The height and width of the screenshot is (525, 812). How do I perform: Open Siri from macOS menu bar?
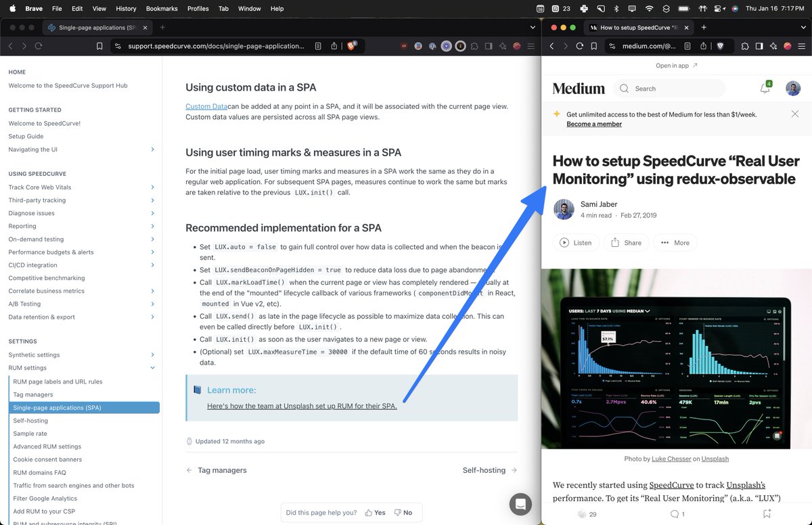pos(734,9)
